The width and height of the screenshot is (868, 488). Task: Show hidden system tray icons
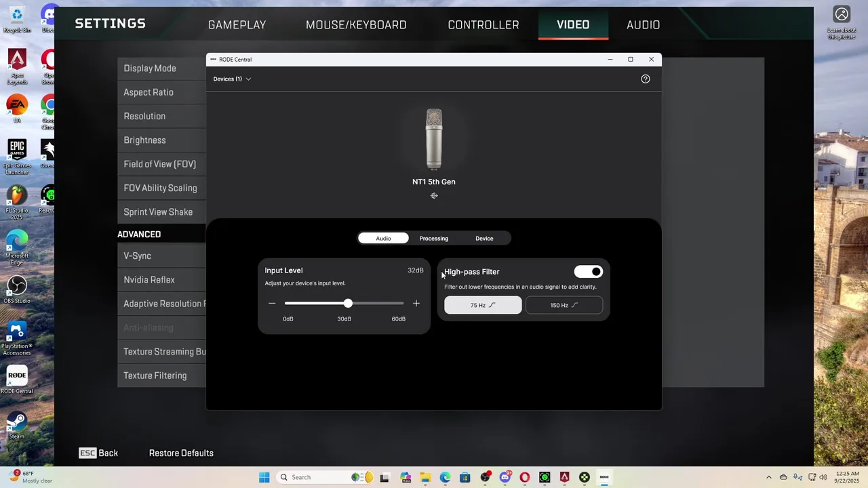click(768, 477)
